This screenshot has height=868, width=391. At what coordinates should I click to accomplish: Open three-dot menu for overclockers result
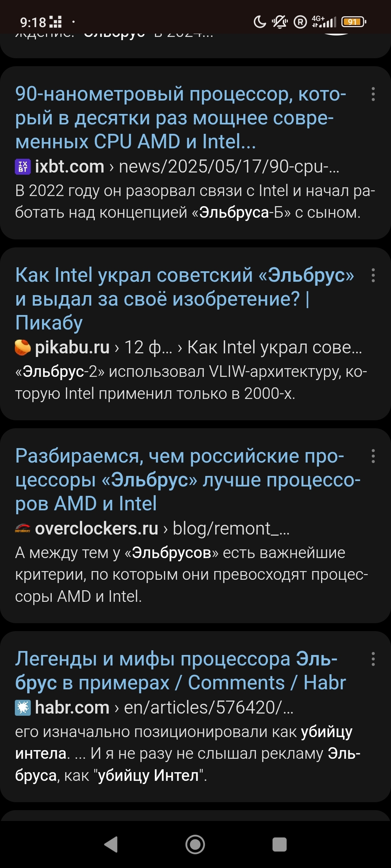click(x=373, y=456)
